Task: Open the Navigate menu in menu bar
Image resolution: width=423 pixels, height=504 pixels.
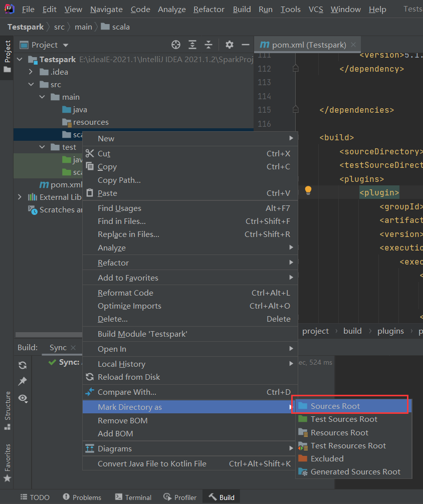Action: 106,10
